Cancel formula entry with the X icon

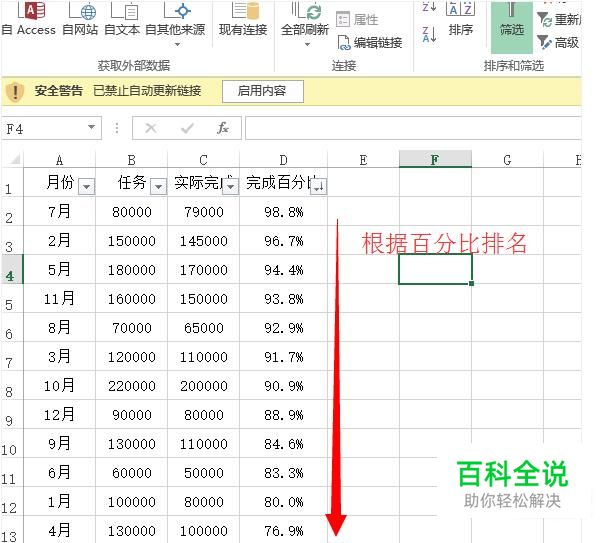pos(151,128)
